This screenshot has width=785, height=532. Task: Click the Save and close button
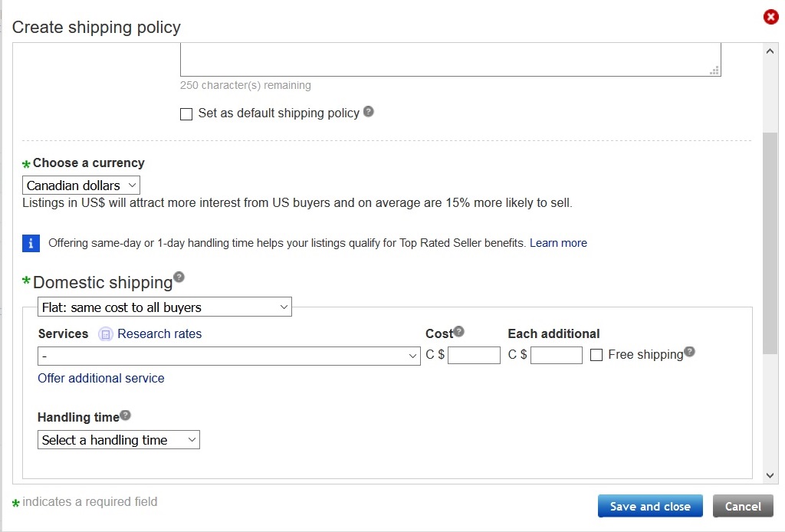pos(650,506)
